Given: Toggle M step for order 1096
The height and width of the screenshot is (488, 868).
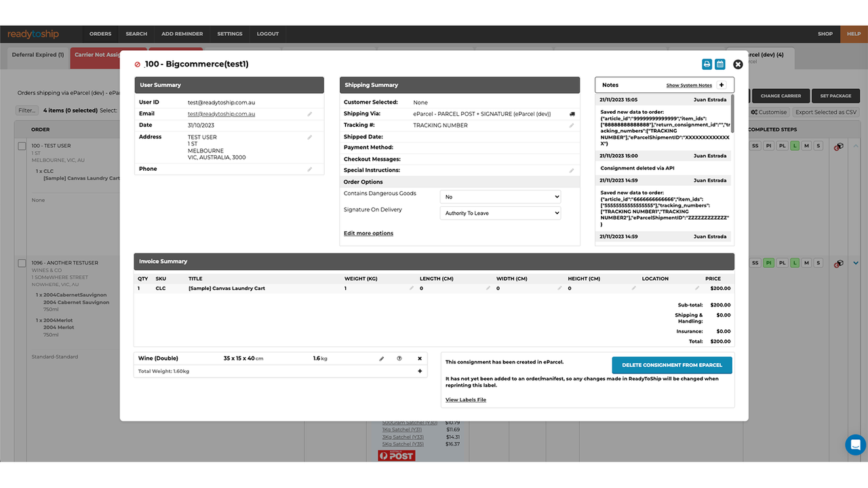Looking at the screenshot, I should coord(806,262).
